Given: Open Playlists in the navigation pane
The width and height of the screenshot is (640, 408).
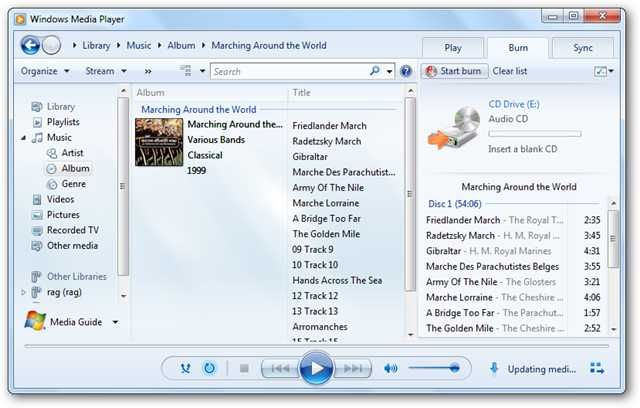Looking at the screenshot, I should (63, 122).
